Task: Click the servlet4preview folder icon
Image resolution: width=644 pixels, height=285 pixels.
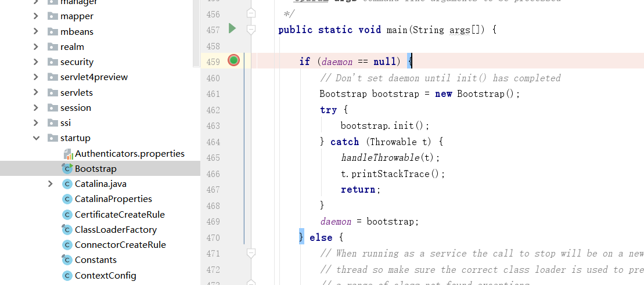Action: click(x=53, y=77)
